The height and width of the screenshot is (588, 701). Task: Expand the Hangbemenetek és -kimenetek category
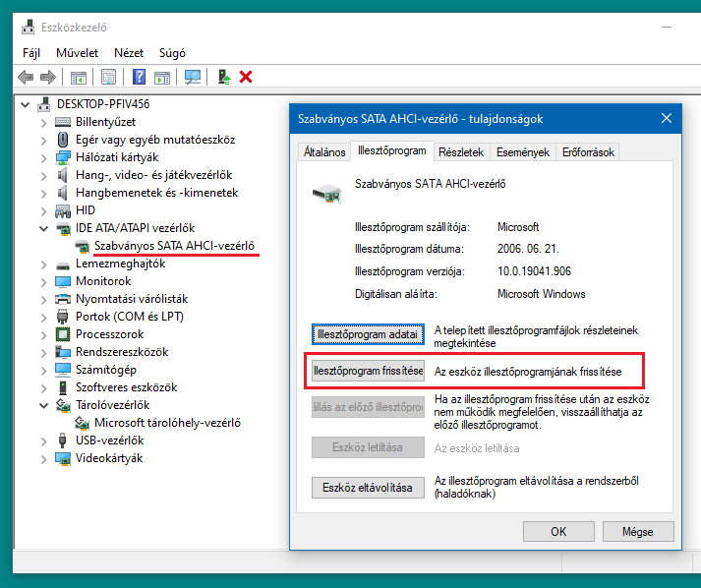pos(43,194)
